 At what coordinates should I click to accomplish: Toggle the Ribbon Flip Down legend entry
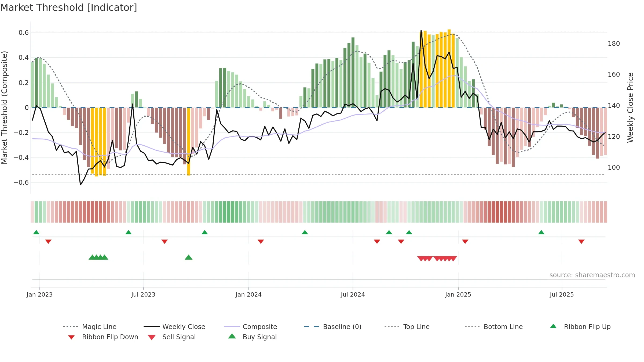[103, 337]
